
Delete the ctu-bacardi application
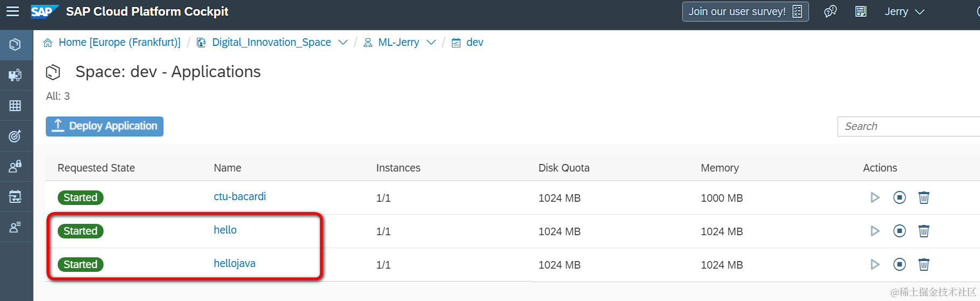coord(924,197)
